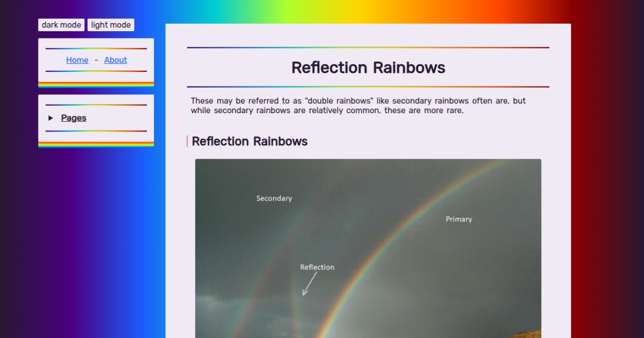Click the introductory paragraph about double rainbows
The height and width of the screenshot is (338, 644).
pyautogui.click(x=358, y=105)
